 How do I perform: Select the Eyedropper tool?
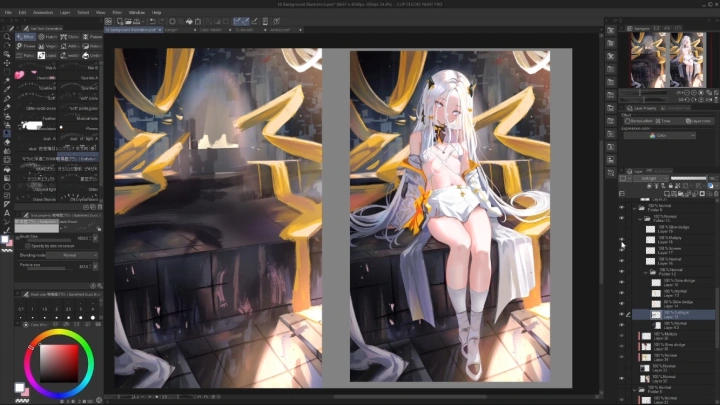(x=7, y=88)
